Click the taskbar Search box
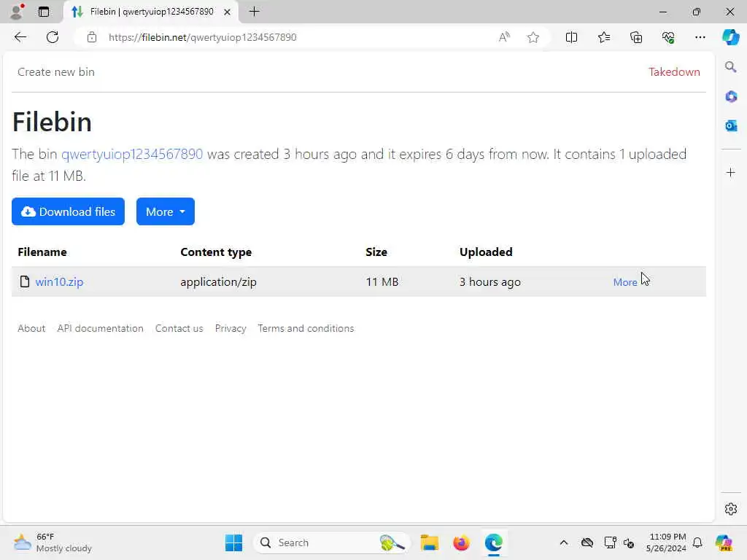This screenshot has height=560, width=747. (x=332, y=542)
